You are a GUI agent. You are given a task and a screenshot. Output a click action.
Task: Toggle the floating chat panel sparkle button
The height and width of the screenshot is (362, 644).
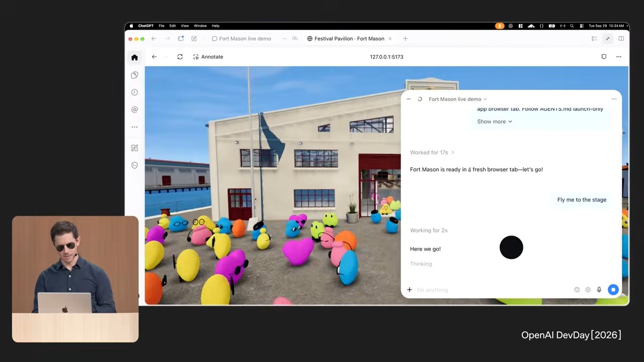[x=608, y=39]
